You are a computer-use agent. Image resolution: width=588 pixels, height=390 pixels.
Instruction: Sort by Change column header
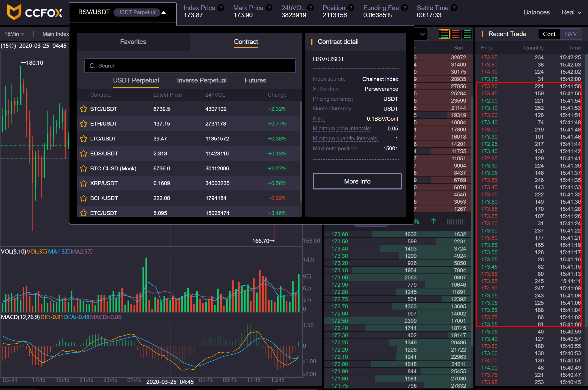(277, 95)
